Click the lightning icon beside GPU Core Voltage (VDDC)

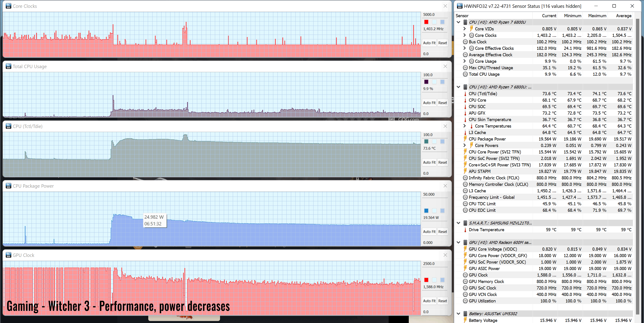click(x=465, y=249)
